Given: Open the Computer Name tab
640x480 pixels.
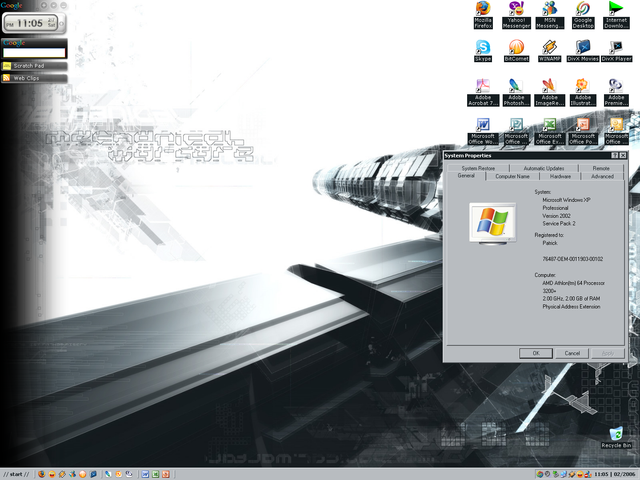Looking at the screenshot, I should [512, 176].
